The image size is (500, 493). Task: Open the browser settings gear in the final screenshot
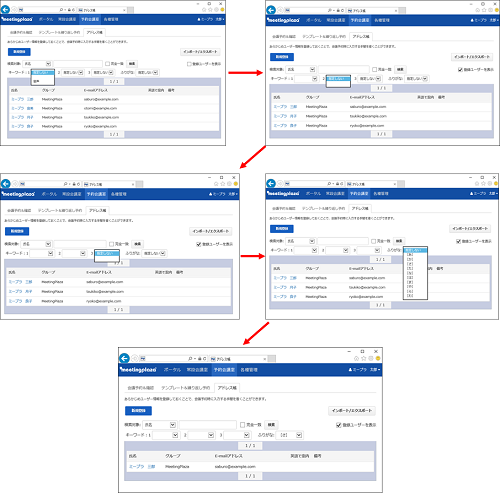(x=371, y=358)
